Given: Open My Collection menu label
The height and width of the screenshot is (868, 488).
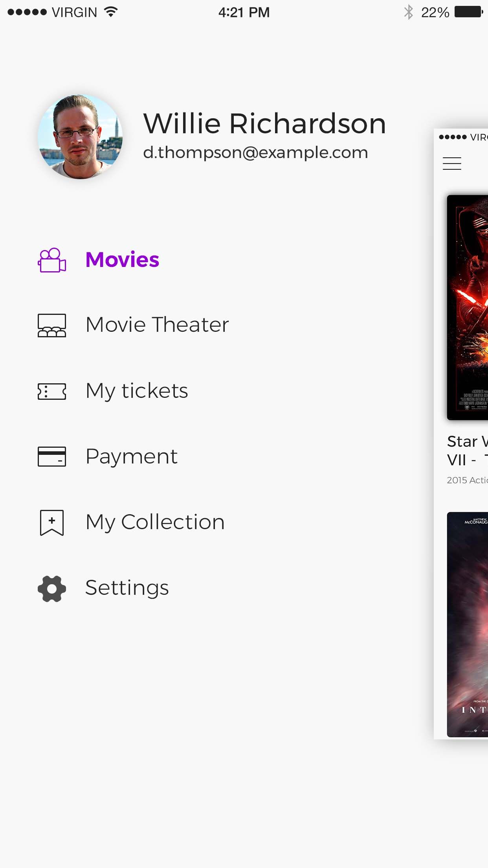Looking at the screenshot, I should 155,522.
